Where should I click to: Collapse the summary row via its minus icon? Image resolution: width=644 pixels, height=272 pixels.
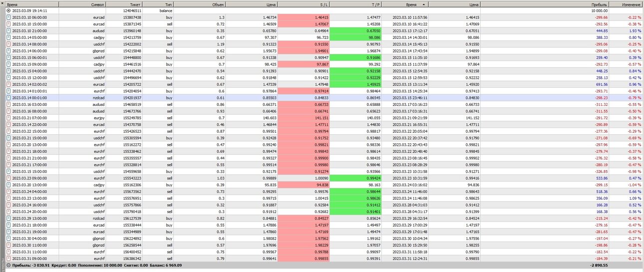[8, 266]
